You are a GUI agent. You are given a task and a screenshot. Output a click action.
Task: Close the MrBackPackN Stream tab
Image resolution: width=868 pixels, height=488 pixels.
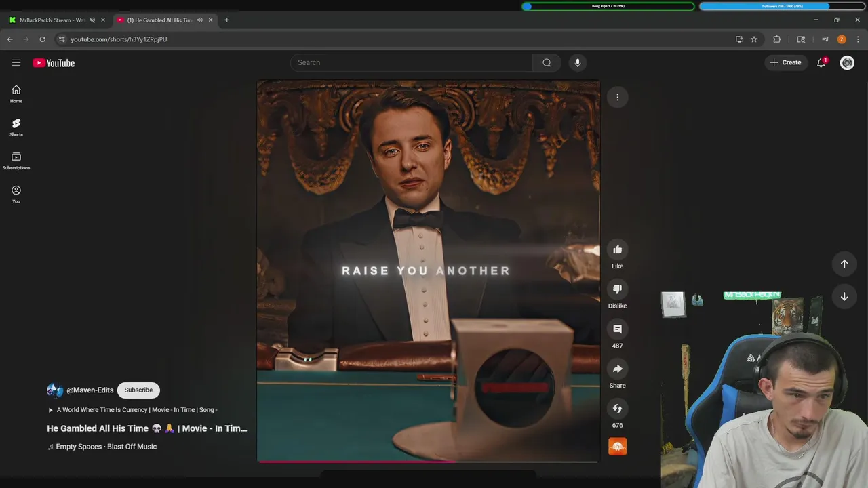tap(103, 20)
